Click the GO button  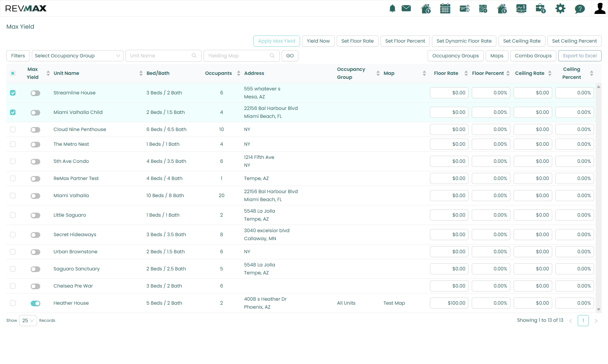(x=290, y=56)
